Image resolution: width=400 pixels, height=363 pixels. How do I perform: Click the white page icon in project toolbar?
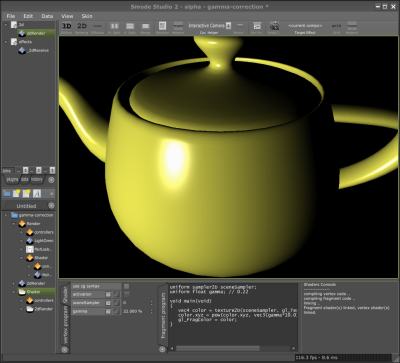coord(37,193)
